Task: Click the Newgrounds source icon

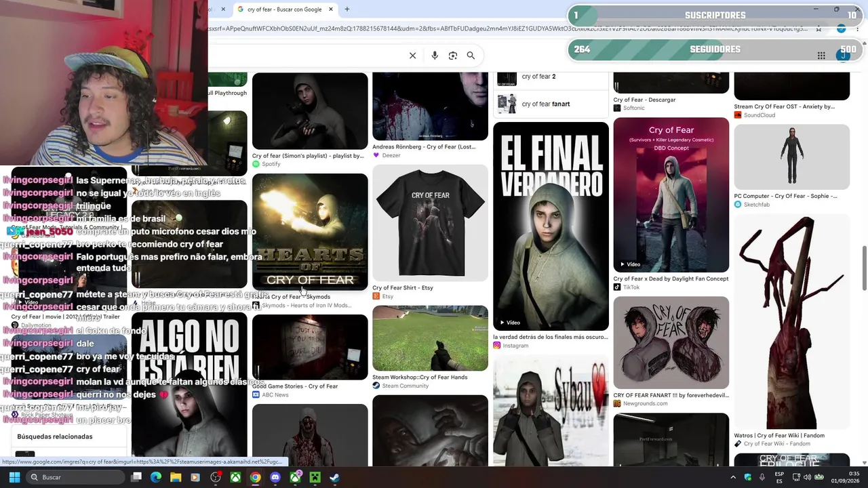Action: [617, 403]
